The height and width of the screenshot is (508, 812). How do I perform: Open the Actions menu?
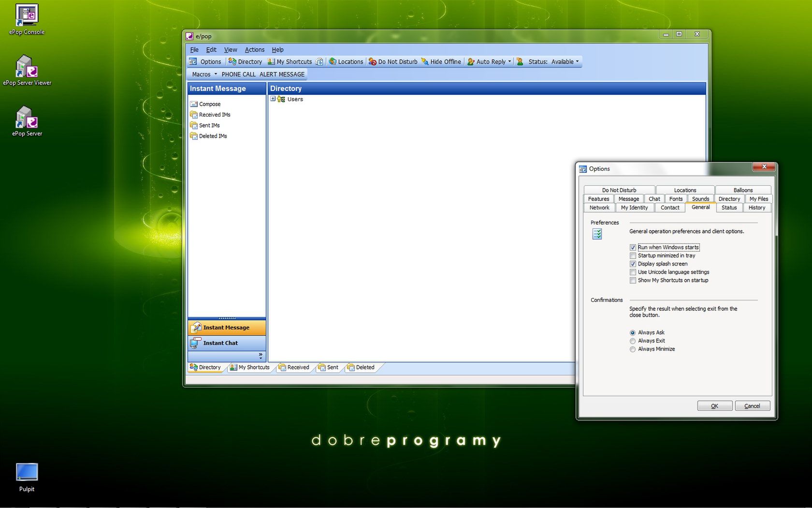tap(255, 49)
